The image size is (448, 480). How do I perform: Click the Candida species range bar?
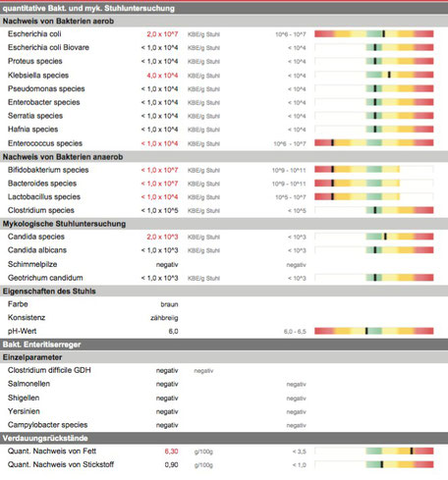point(374,237)
